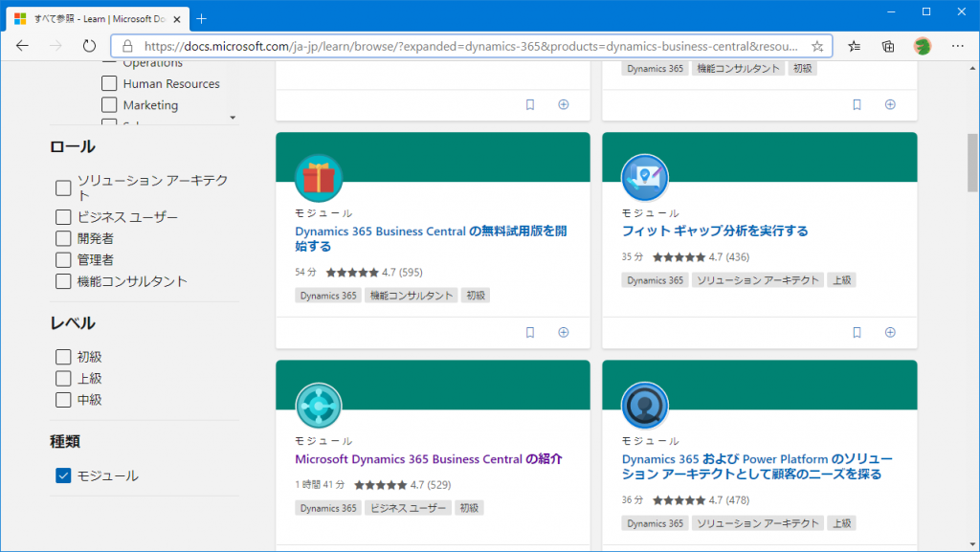Viewport: 980px width, 552px height.
Task: Close the Microsoft Docs Learn tab
Action: pyautogui.click(x=177, y=19)
